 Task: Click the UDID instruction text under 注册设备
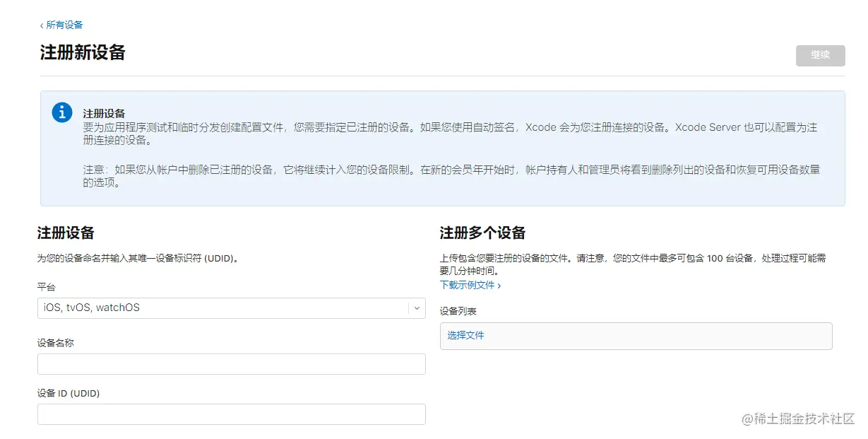tap(138, 259)
